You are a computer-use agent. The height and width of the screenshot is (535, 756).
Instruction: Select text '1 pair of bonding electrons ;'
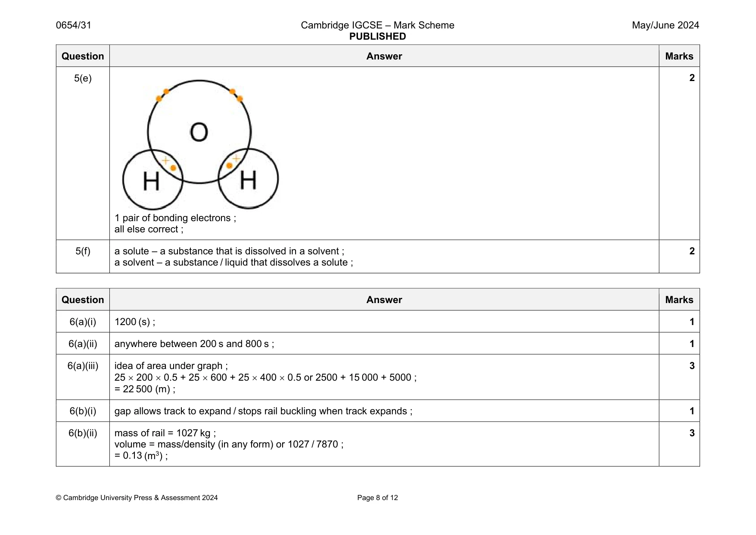click(175, 218)
